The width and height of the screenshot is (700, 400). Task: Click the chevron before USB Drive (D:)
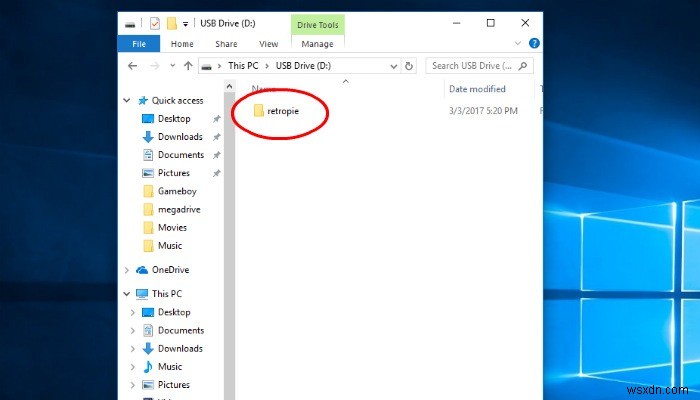point(267,66)
